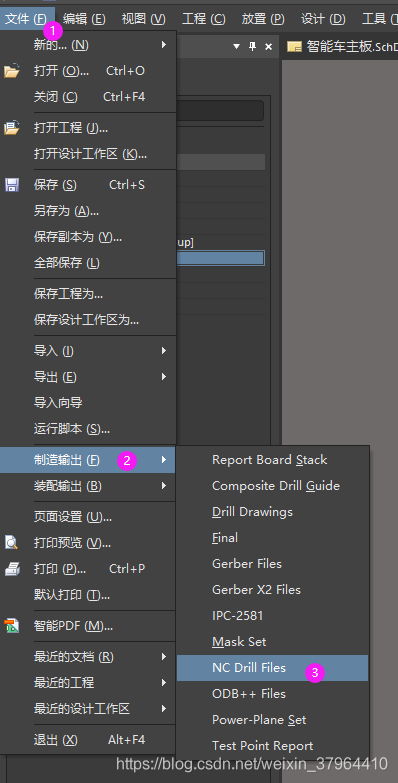Choose 打印预览 (V)... entry
398x783 pixels.
tap(88, 542)
